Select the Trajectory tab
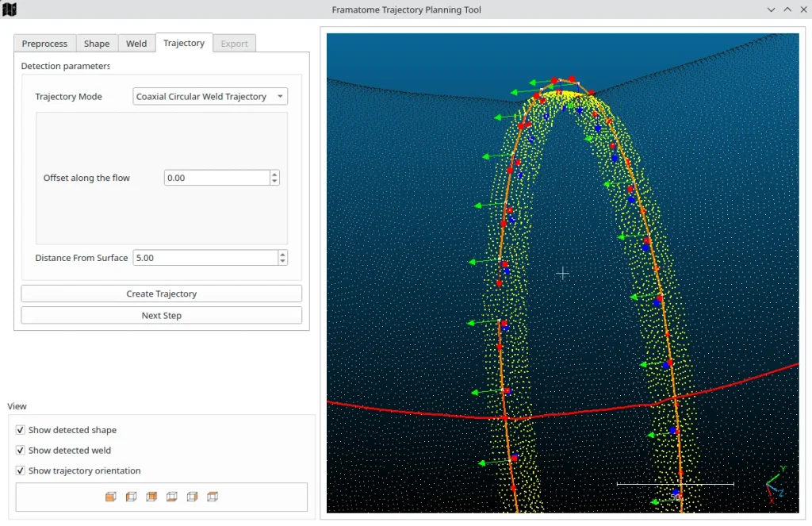 click(x=184, y=43)
